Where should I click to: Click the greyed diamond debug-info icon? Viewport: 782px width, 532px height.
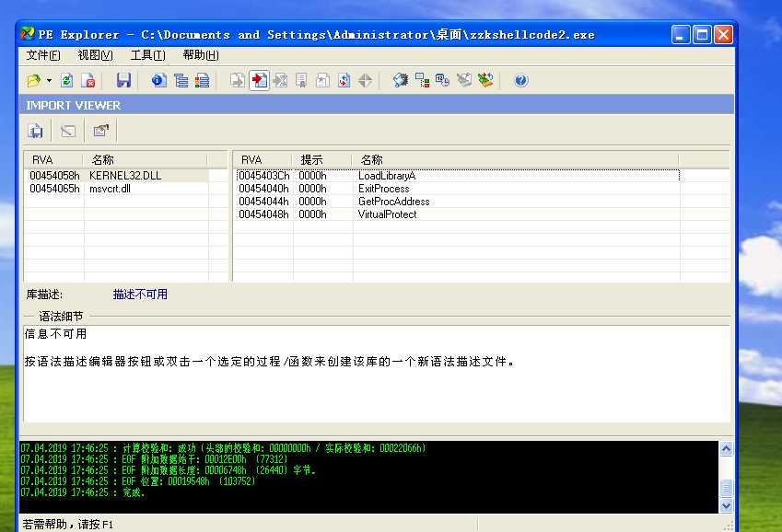(365, 80)
